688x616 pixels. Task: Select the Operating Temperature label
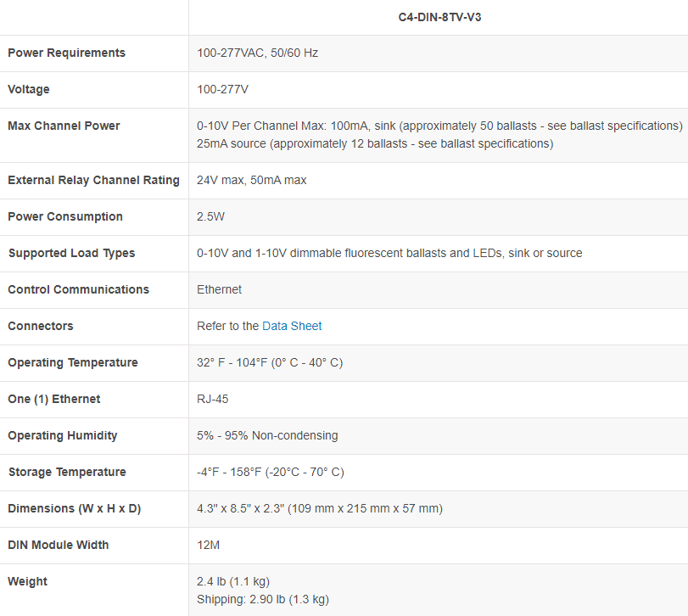click(72, 362)
